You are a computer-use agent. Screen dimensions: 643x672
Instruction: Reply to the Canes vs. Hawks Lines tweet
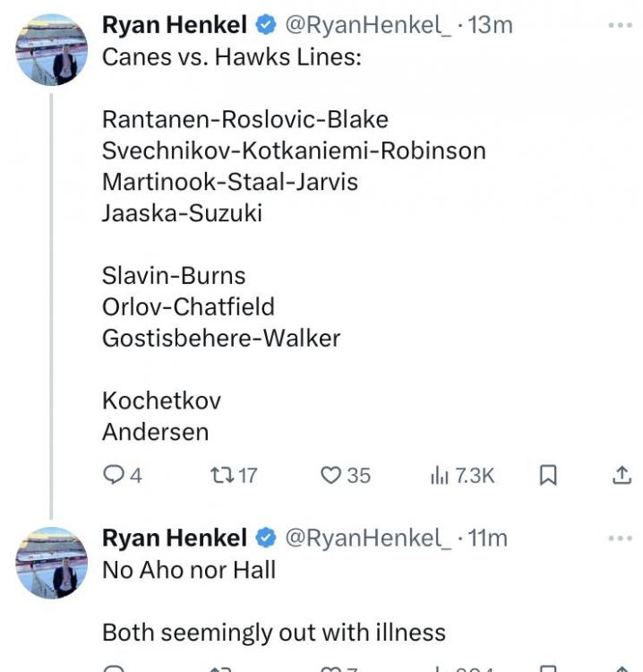pos(114,475)
